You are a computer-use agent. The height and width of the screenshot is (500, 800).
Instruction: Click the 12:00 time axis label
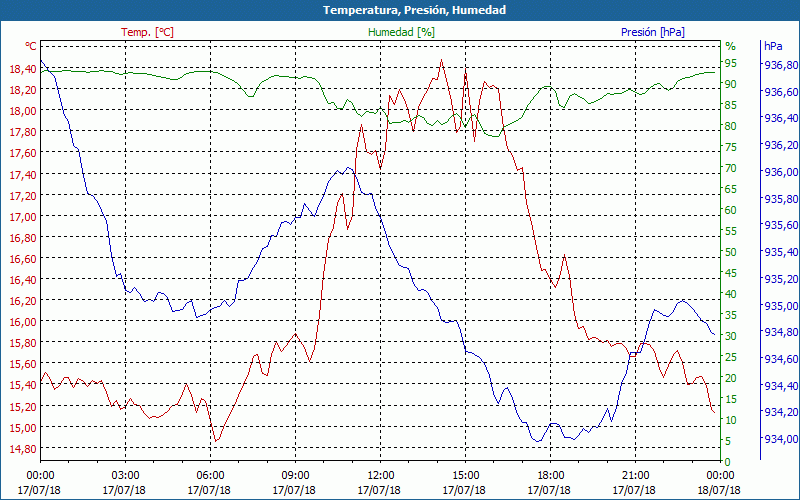(380, 476)
